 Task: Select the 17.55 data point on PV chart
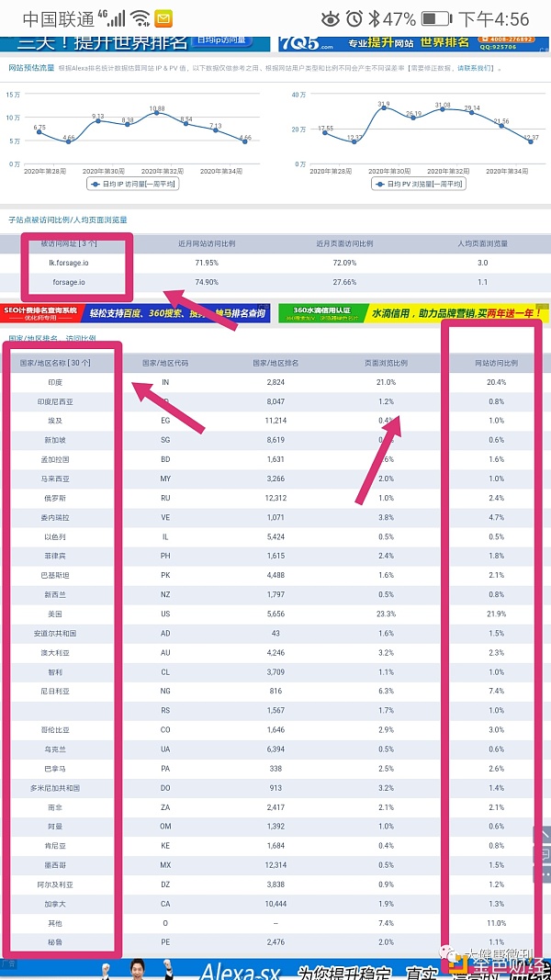click(x=325, y=132)
